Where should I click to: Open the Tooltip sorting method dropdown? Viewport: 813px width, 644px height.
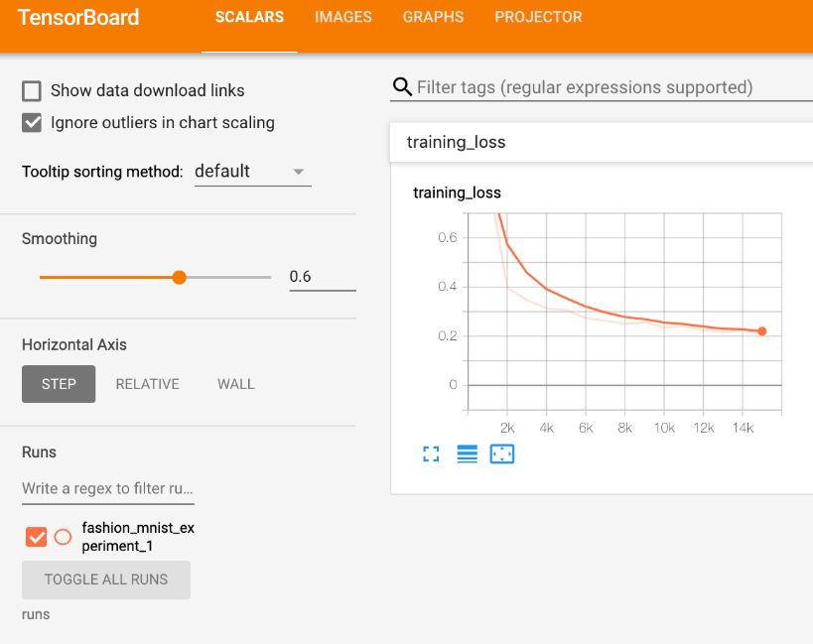coord(252,172)
